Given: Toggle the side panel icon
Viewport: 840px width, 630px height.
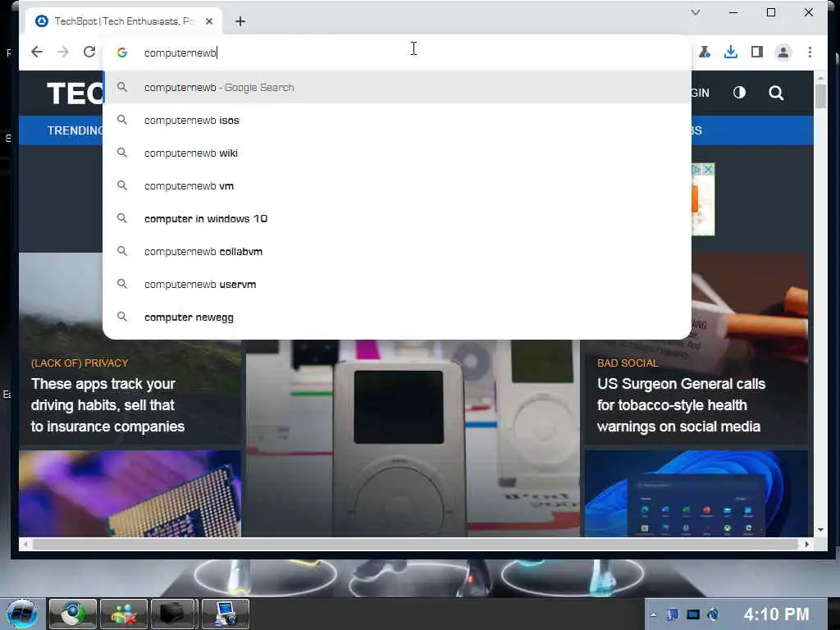Looking at the screenshot, I should [756, 52].
